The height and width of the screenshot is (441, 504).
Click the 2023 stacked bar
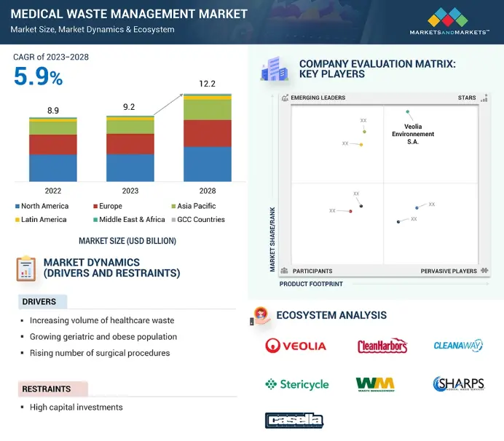[x=130, y=148]
